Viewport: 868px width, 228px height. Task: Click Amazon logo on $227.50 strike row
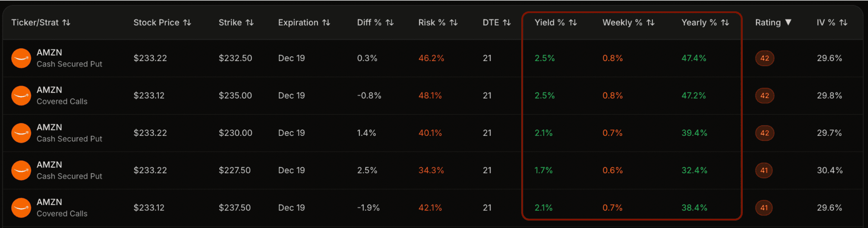[21, 171]
